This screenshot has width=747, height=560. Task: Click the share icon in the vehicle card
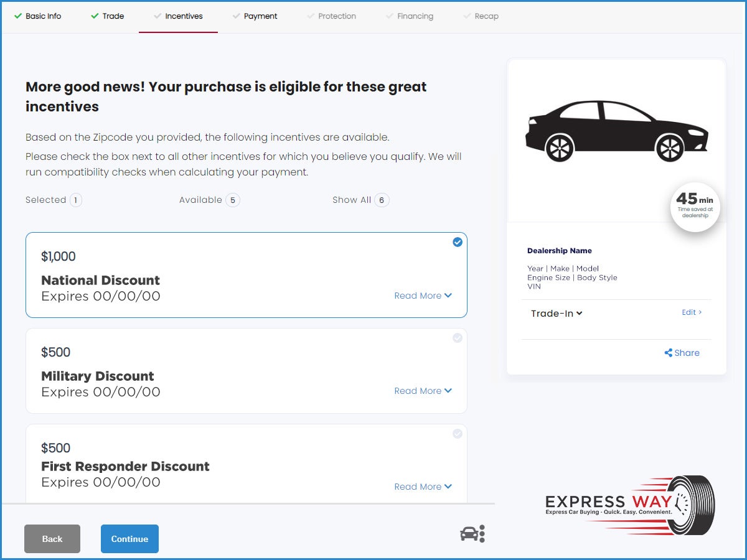click(x=669, y=353)
